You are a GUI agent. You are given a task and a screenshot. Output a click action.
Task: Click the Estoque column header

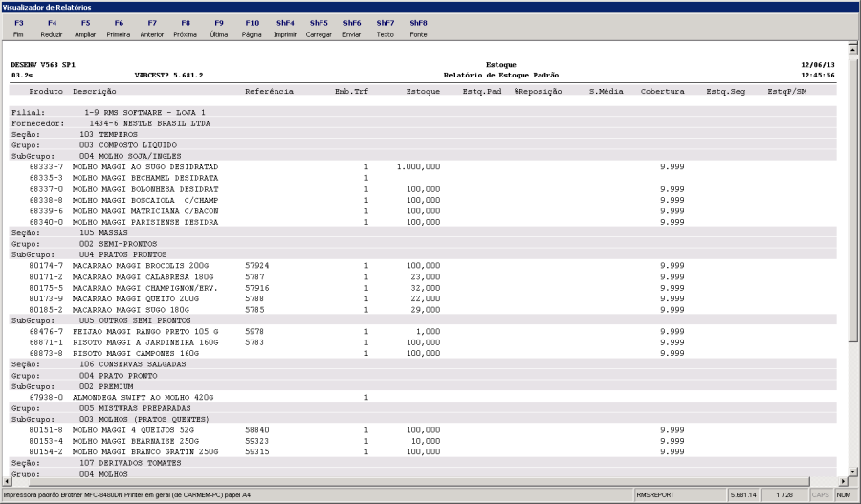pos(424,91)
